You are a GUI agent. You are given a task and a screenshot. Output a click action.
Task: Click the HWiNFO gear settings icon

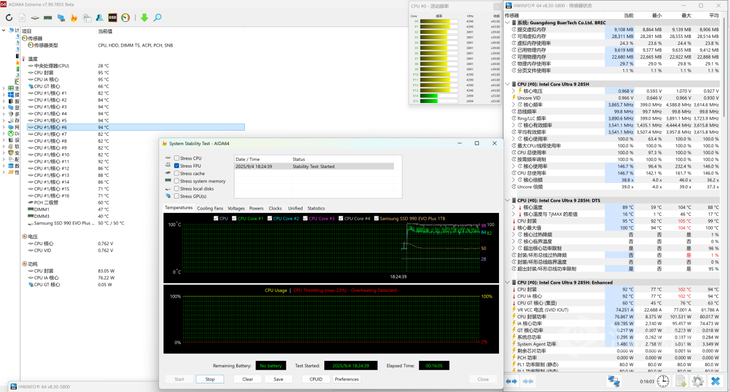[x=697, y=381]
